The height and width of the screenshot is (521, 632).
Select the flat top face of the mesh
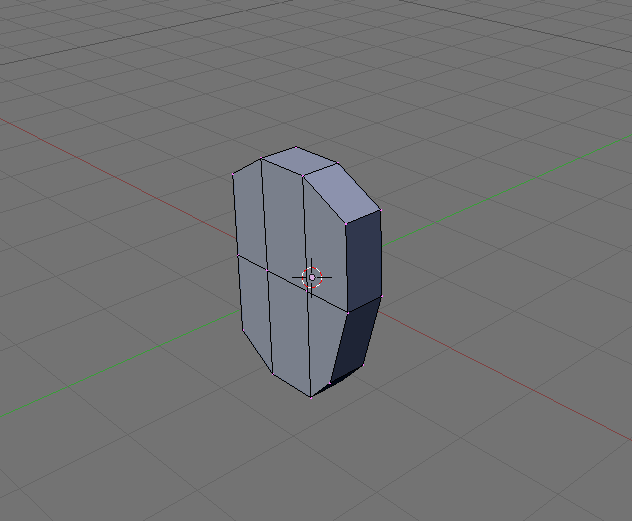coord(299,161)
